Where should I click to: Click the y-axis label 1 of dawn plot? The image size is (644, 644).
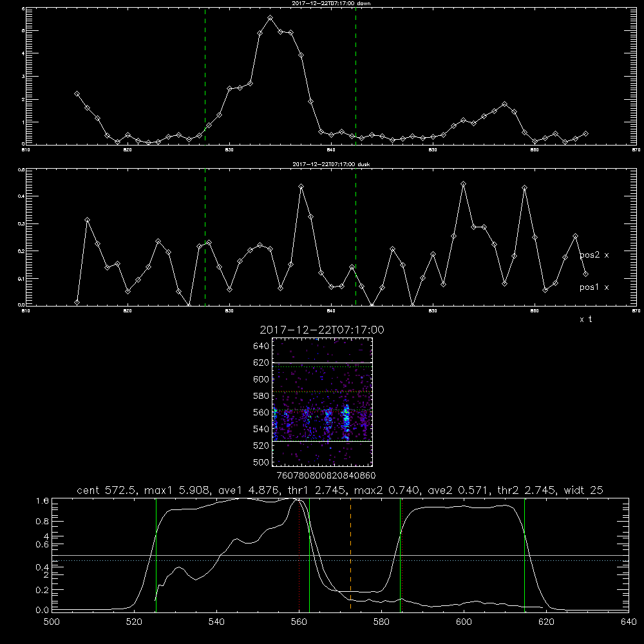pyautogui.click(x=23, y=122)
